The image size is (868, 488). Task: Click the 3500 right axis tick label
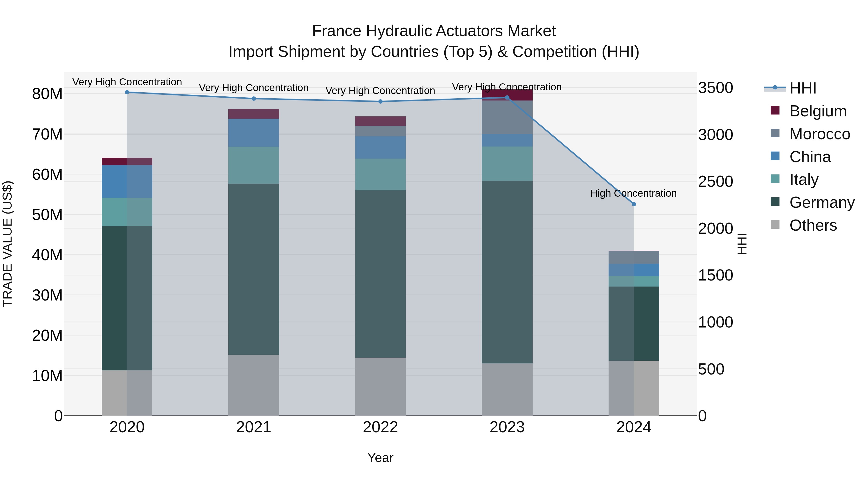point(716,88)
